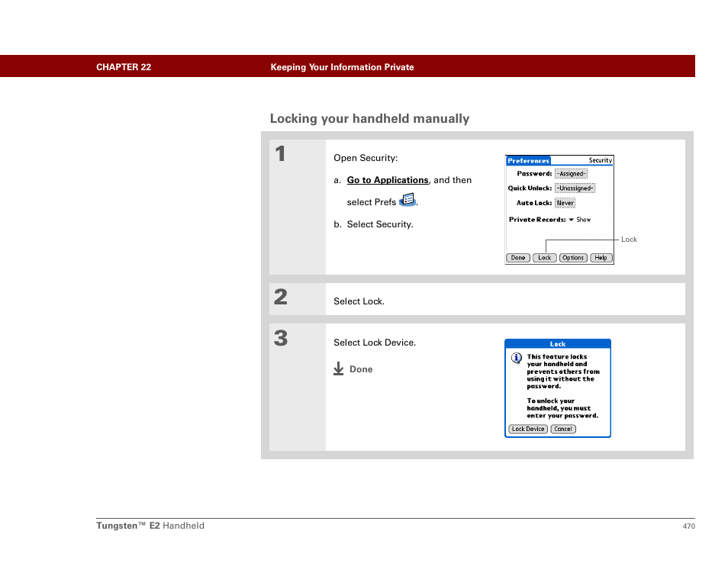Click the Done down-arrow icon

coord(339,369)
